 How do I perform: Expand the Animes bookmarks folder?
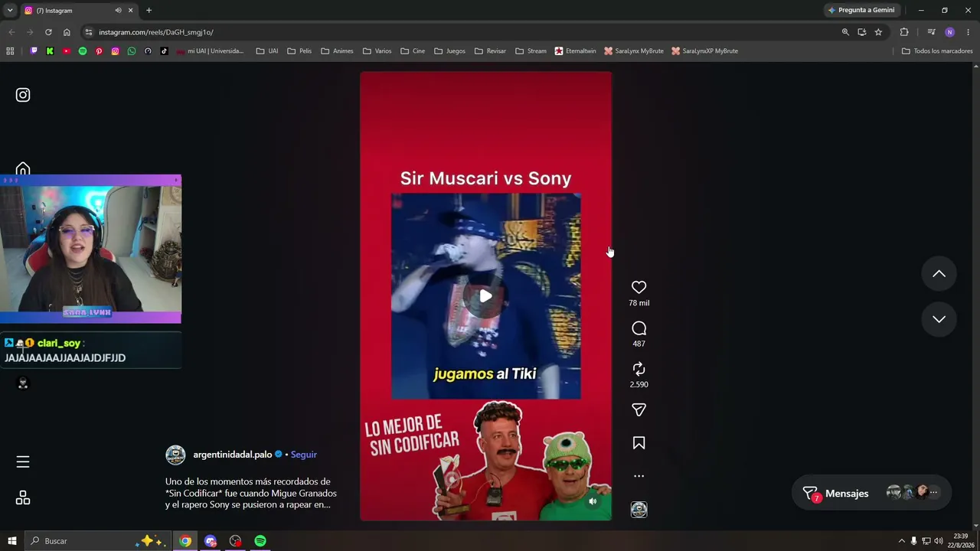click(x=337, y=51)
